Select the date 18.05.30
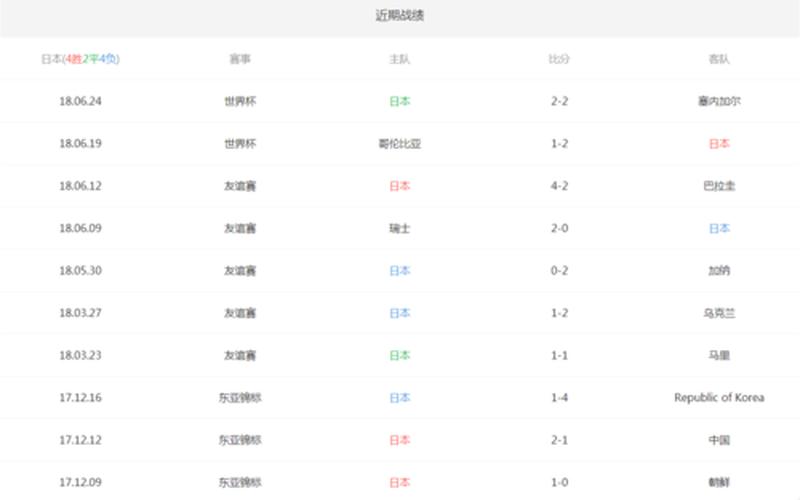Image resolution: width=800 pixels, height=500 pixels. pyautogui.click(x=80, y=270)
